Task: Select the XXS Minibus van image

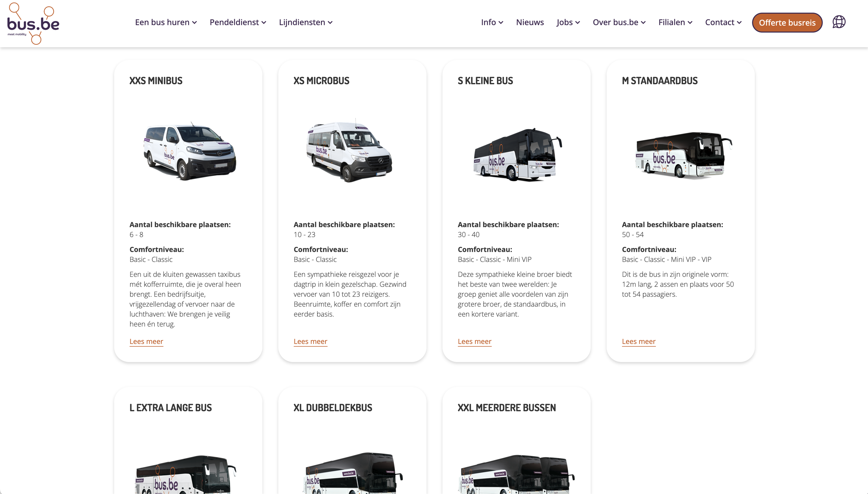Action: (190, 151)
